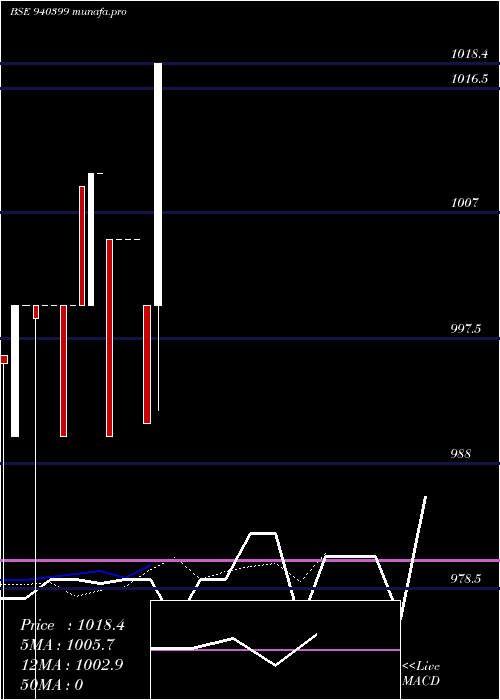Click the tallest white candlestick reaching 1018.4
The width and height of the screenshot is (500, 700).
158,184
